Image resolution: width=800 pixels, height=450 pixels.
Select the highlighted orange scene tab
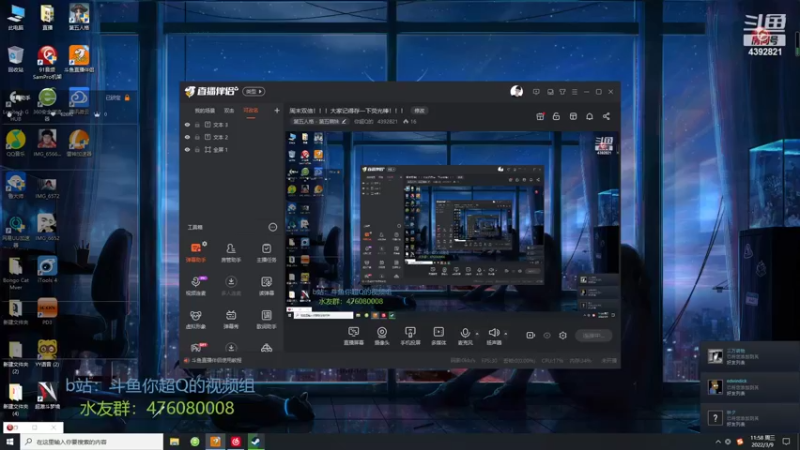251,111
